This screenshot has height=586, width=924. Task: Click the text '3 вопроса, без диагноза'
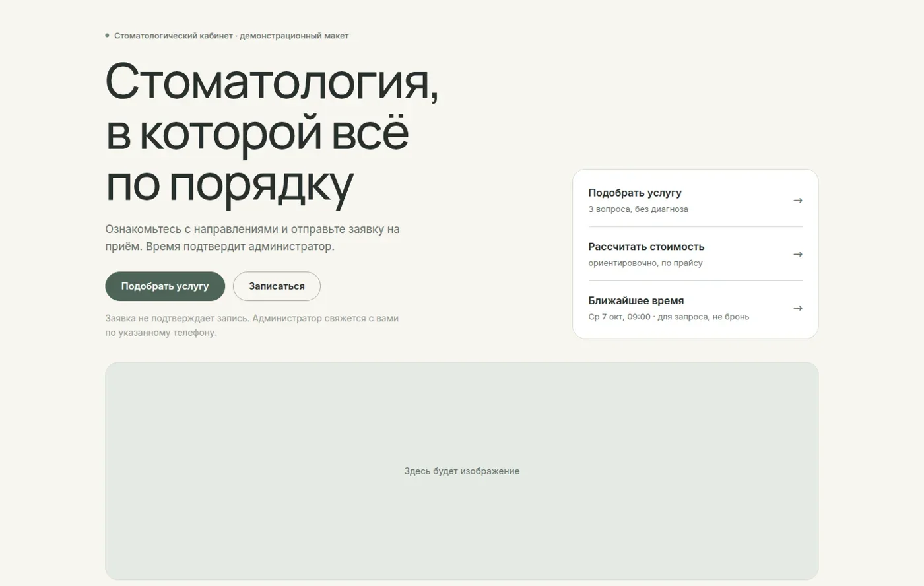point(638,209)
